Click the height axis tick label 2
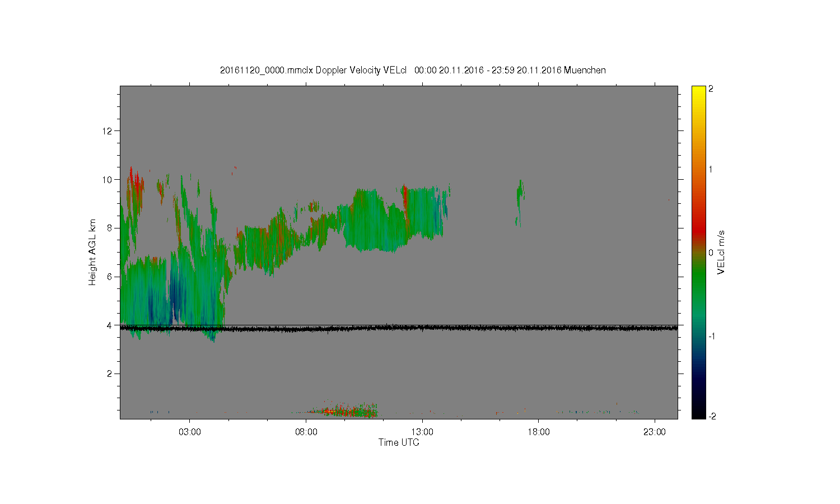 [110, 374]
